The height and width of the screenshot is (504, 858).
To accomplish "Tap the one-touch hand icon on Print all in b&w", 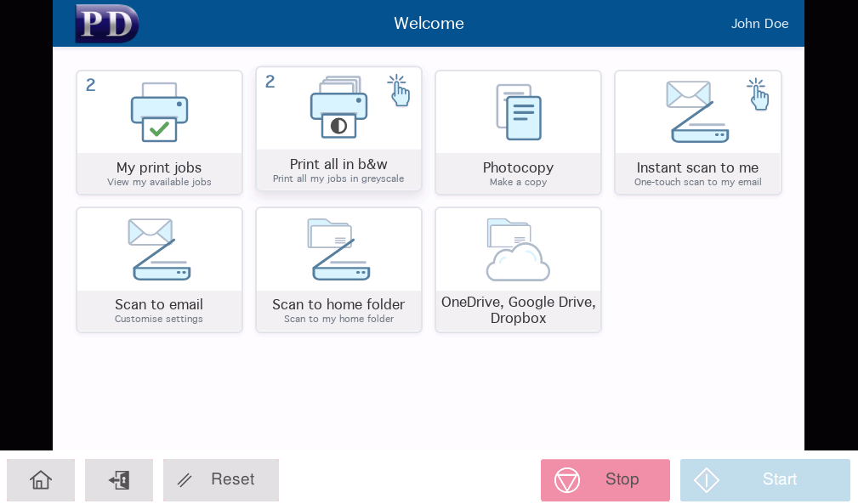I will (399, 91).
